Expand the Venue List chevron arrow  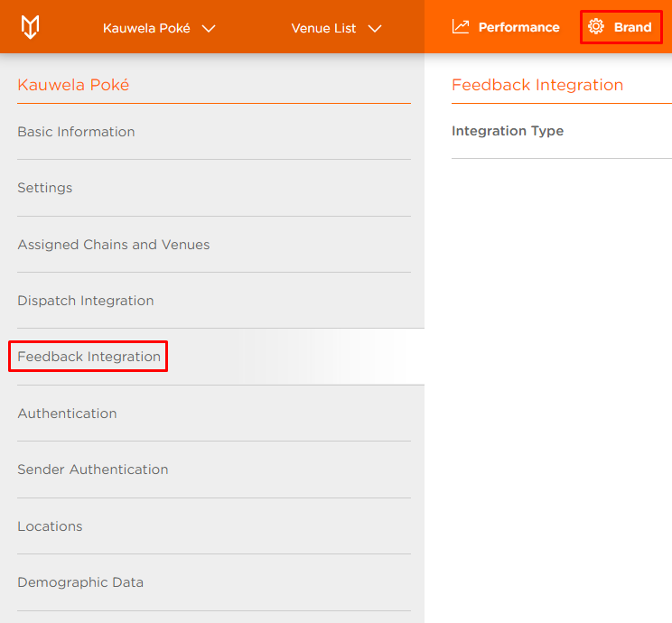pyautogui.click(x=375, y=29)
